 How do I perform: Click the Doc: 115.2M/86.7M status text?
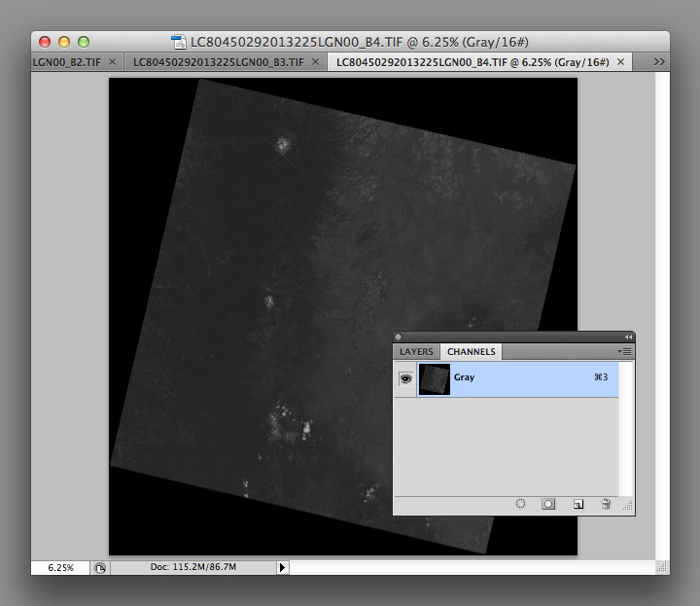tap(192, 567)
